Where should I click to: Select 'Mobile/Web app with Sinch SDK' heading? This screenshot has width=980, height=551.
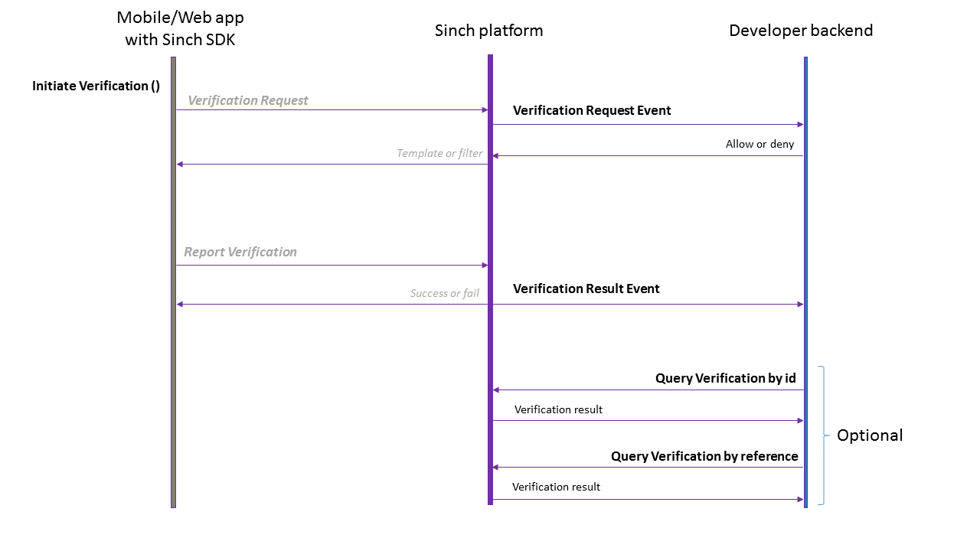pos(180,28)
